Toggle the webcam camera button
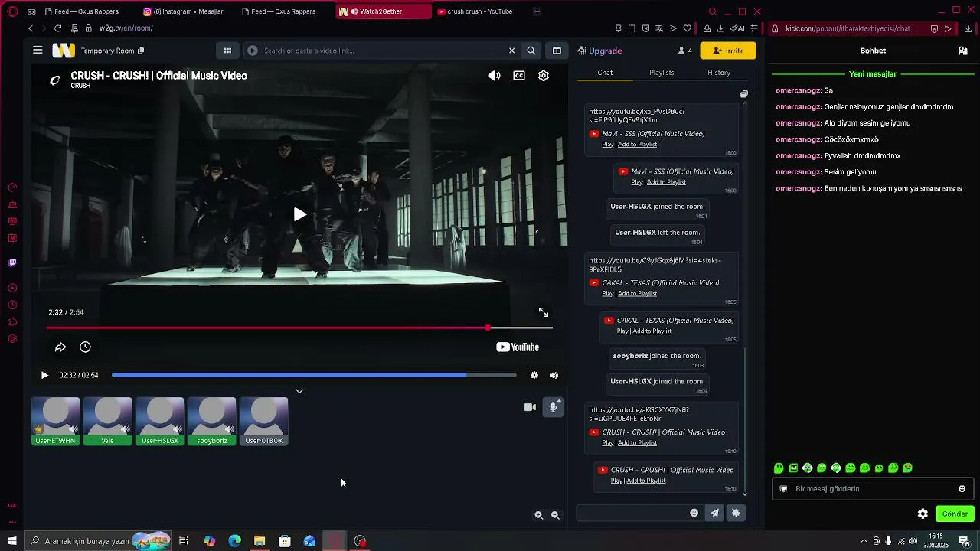980x551 pixels. point(530,407)
